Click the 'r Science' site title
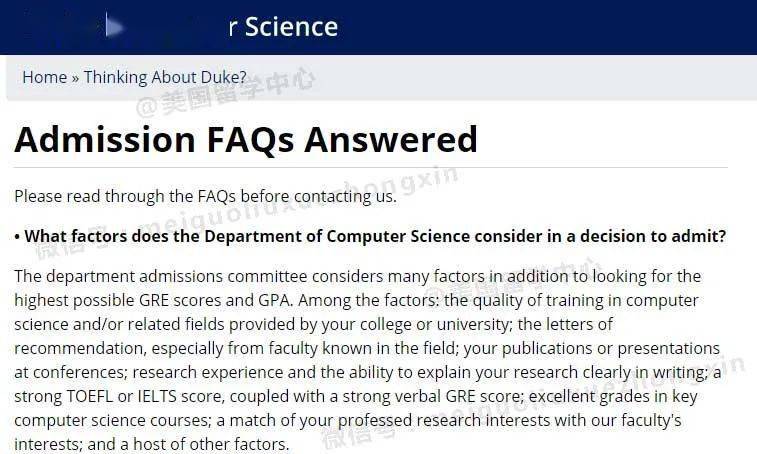 coord(283,26)
